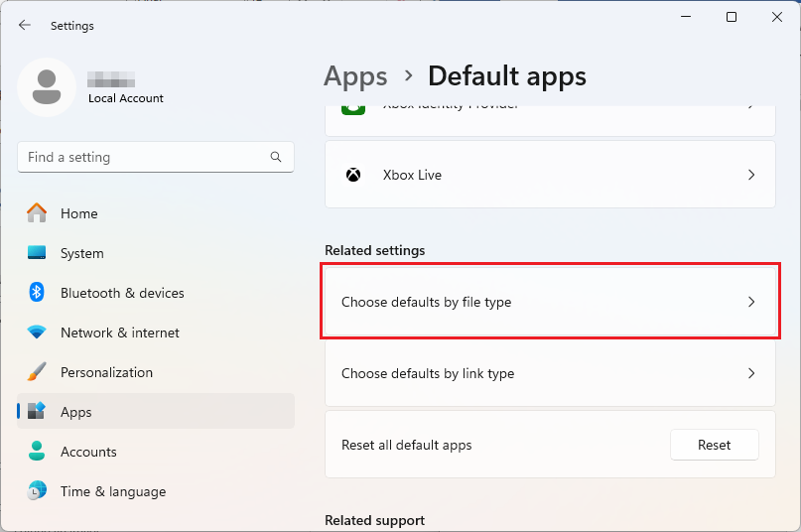801x532 pixels.
Task: Open Time & language settings
Action: 156,491
